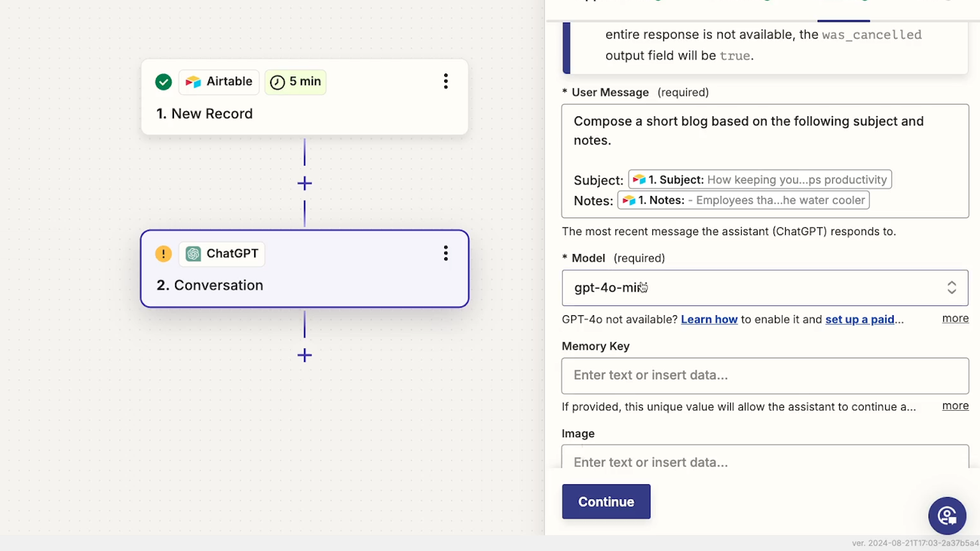Open the set up a paid link

860,320
